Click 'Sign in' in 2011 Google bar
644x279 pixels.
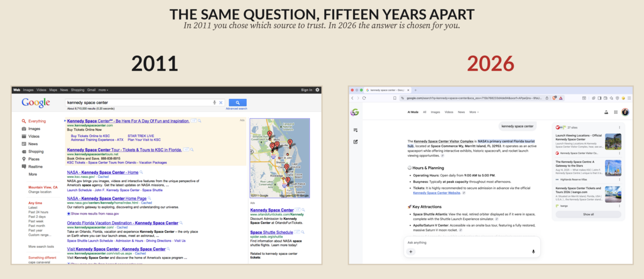(306, 90)
